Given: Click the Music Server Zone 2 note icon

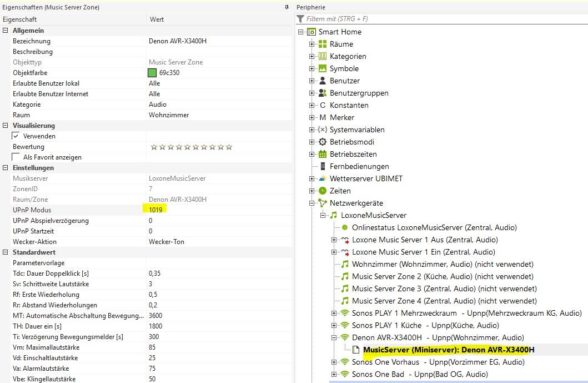Looking at the screenshot, I should 345,277.
